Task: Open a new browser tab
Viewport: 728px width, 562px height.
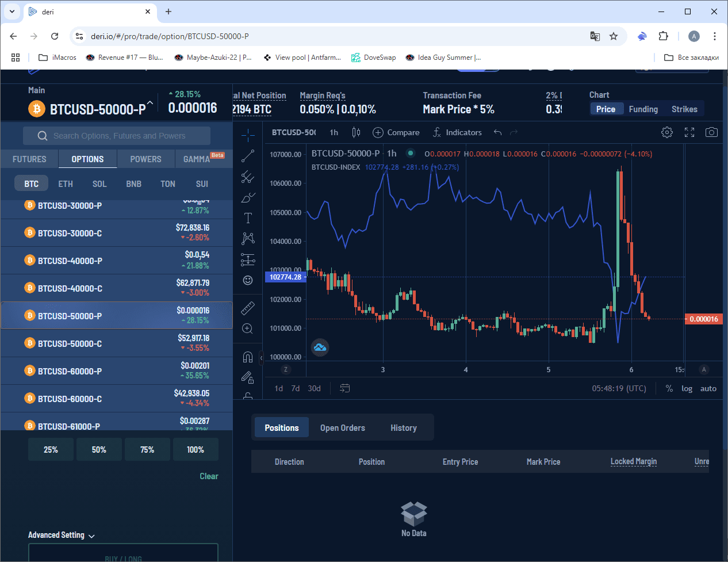Action: click(168, 12)
